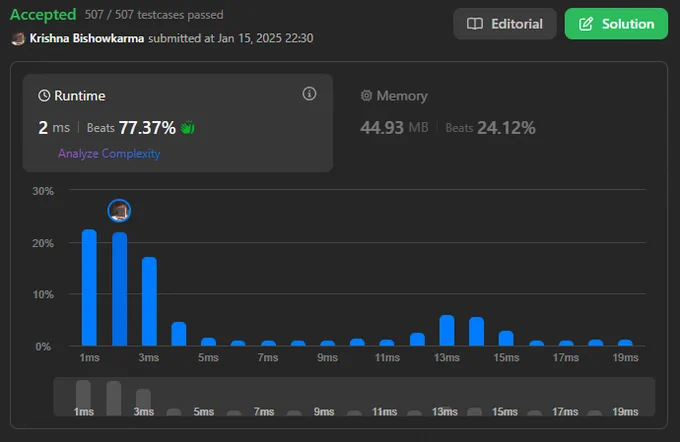Click the 77.37% runtime beats value
The height and width of the screenshot is (442, 680).
[x=147, y=128]
